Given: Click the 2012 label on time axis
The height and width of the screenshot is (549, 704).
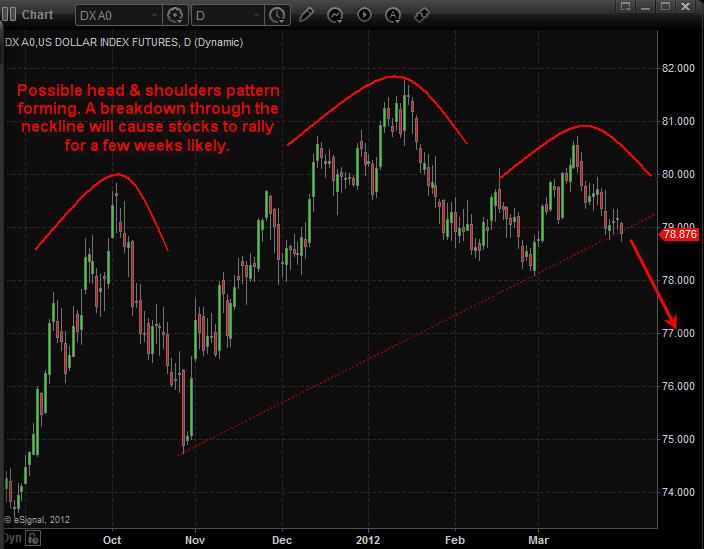Looking at the screenshot, I should [368, 540].
